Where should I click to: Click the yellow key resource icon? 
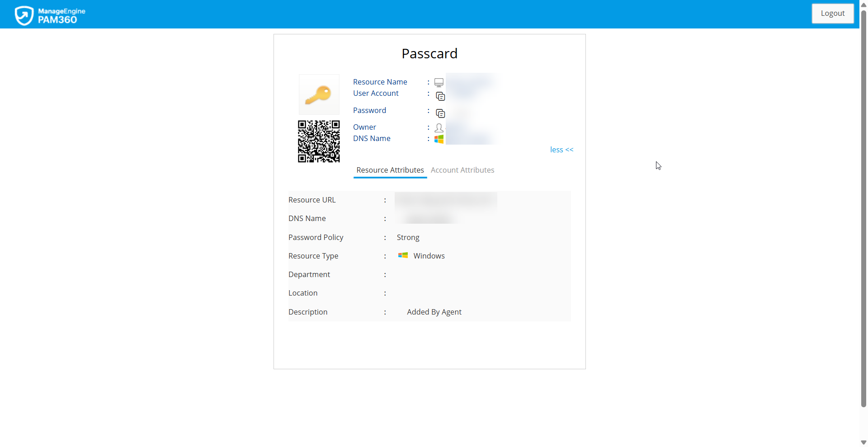tap(319, 94)
